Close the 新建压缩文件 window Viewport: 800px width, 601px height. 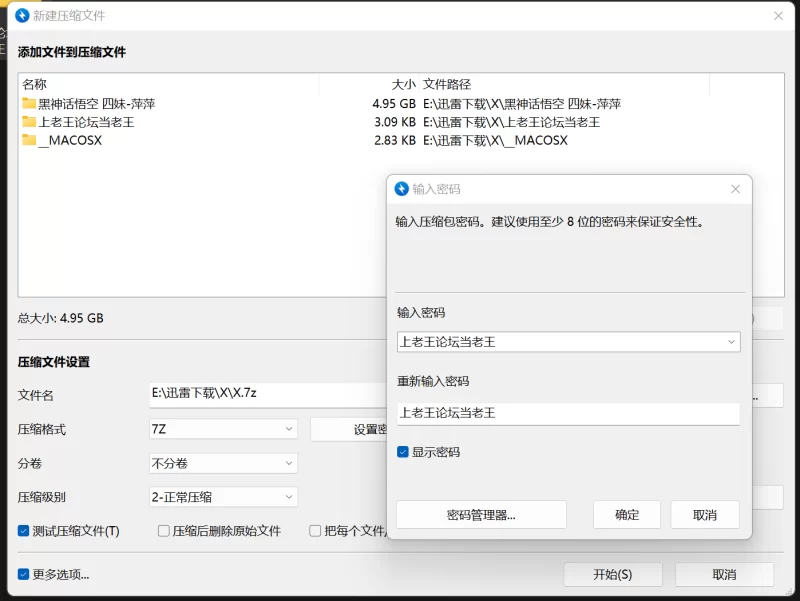778,16
